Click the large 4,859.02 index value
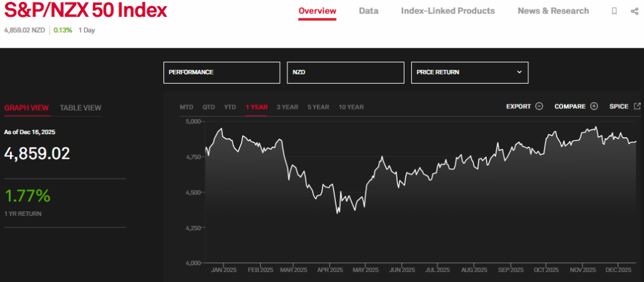Screen dimensions: 644x282 coord(37,154)
